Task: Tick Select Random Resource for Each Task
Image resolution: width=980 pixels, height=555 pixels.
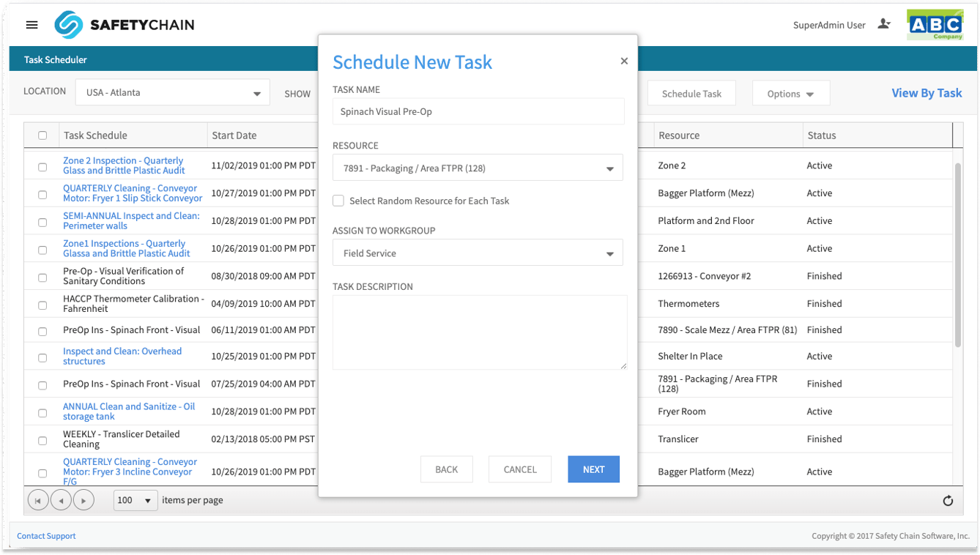Action: pos(338,201)
